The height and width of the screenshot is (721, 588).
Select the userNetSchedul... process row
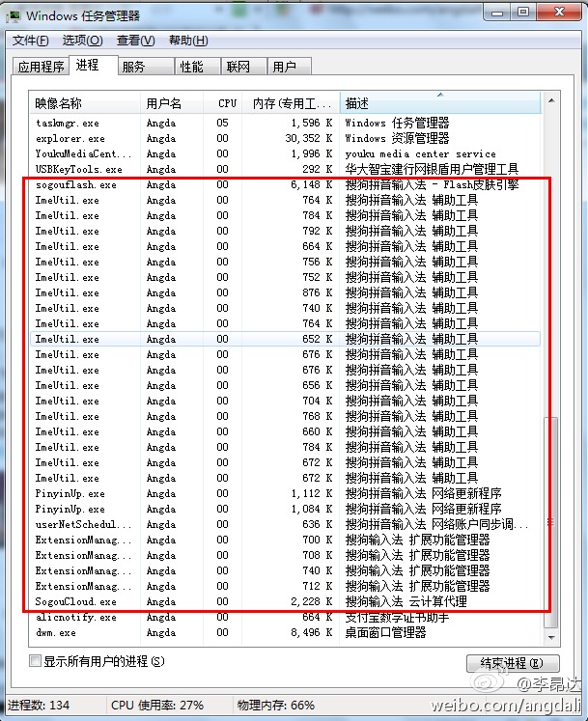click(285, 524)
